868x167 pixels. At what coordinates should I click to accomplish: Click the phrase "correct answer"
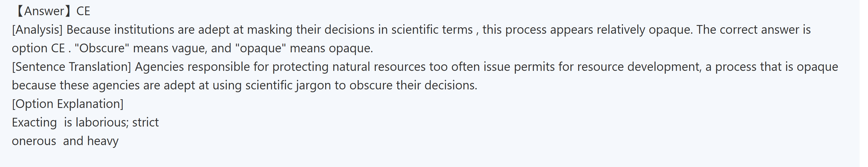759,30
